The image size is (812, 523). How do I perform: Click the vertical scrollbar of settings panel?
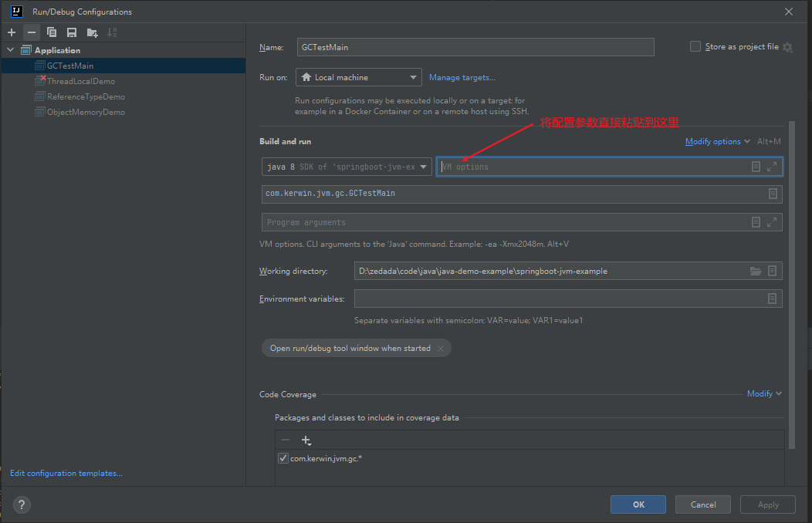(x=791, y=285)
